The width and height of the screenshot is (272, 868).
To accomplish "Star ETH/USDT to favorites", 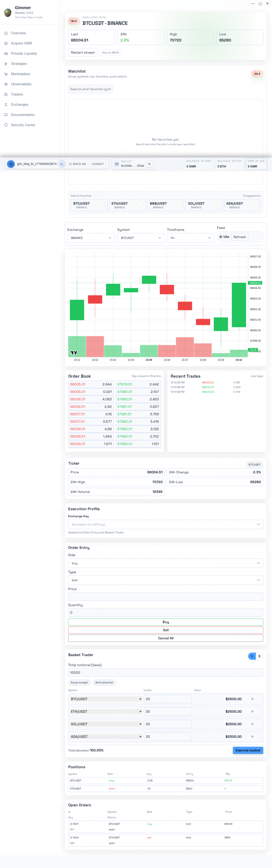I will (x=141, y=205).
